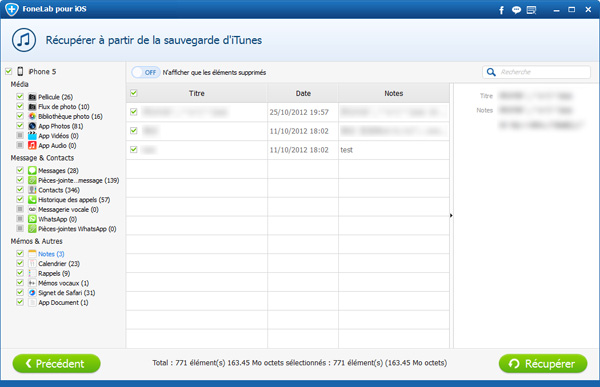Click the Calendrier calendar icon
The height and width of the screenshot is (387, 600).
coord(32,263)
